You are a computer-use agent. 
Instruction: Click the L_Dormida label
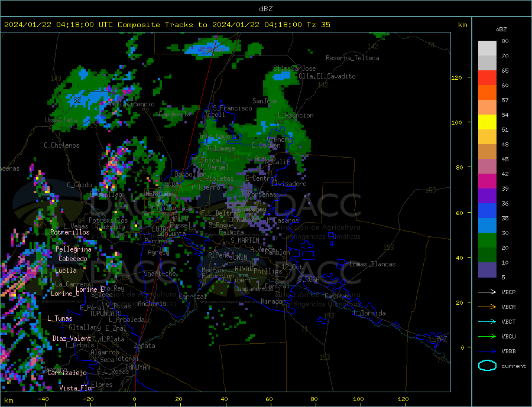(x=370, y=313)
